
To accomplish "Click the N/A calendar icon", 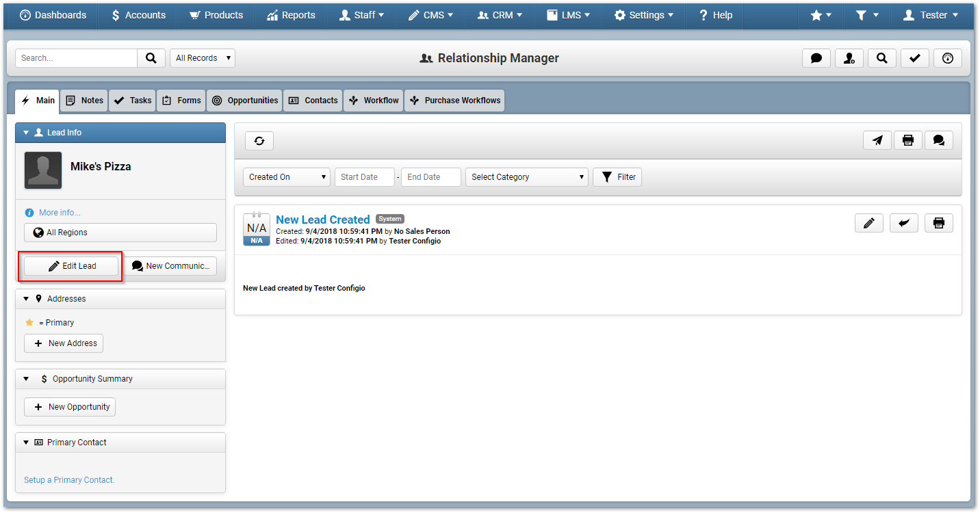I will point(257,228).
